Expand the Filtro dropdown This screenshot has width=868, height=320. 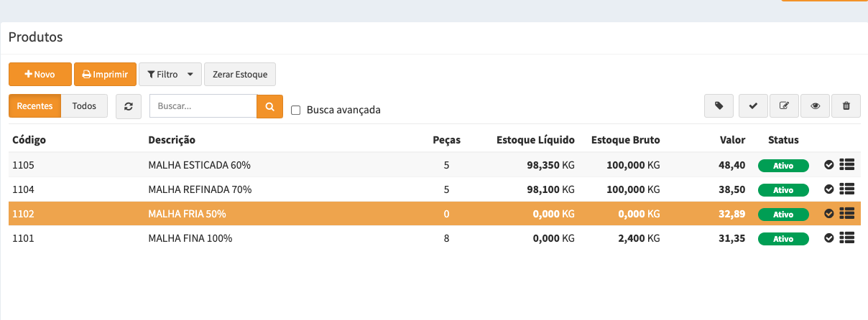coord(170,74)
